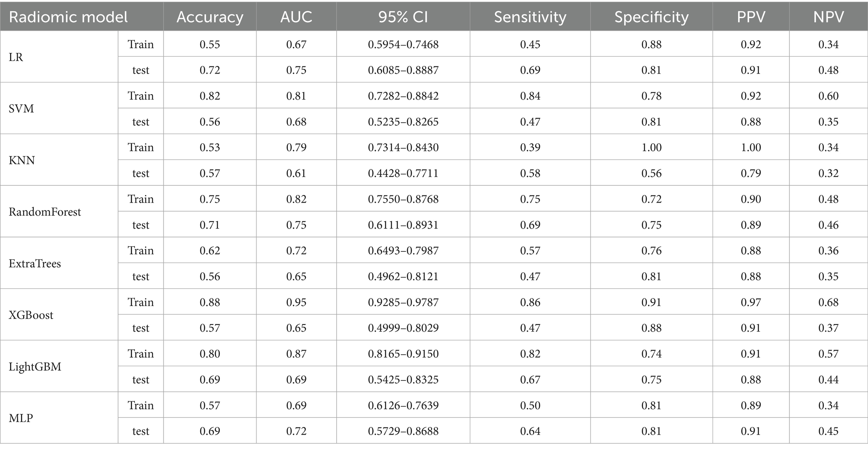Select the 95% CI column header
Screen dimensions: 868x451
(403, 17)
